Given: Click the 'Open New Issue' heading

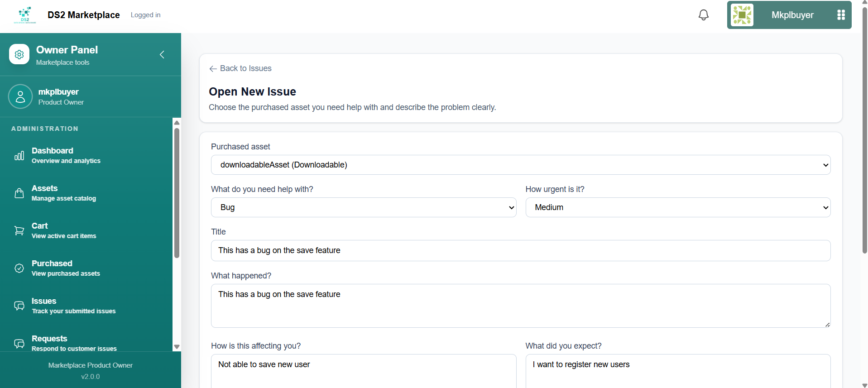Looking at the screenshot, I should point(252,91).
